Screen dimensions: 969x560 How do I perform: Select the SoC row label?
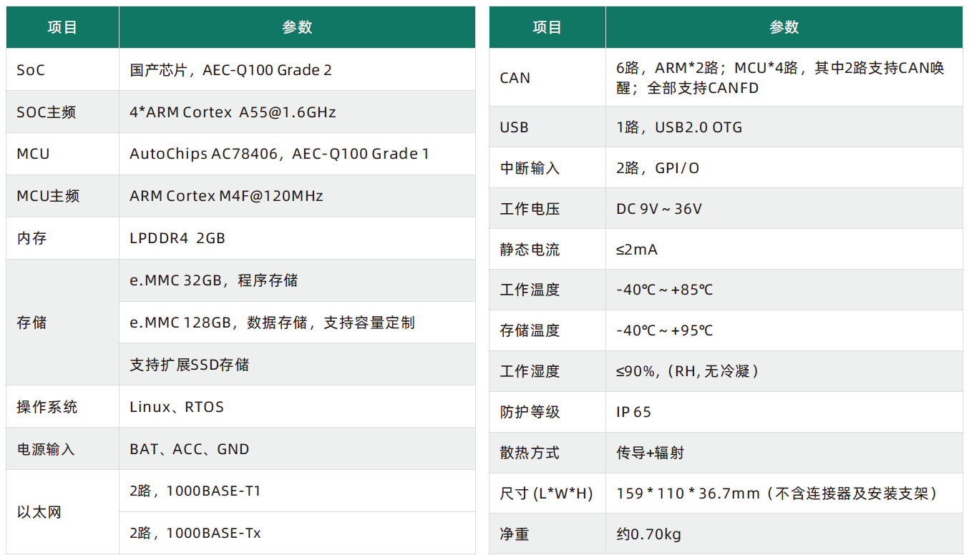pyautogui.click(x=62, y=70)
